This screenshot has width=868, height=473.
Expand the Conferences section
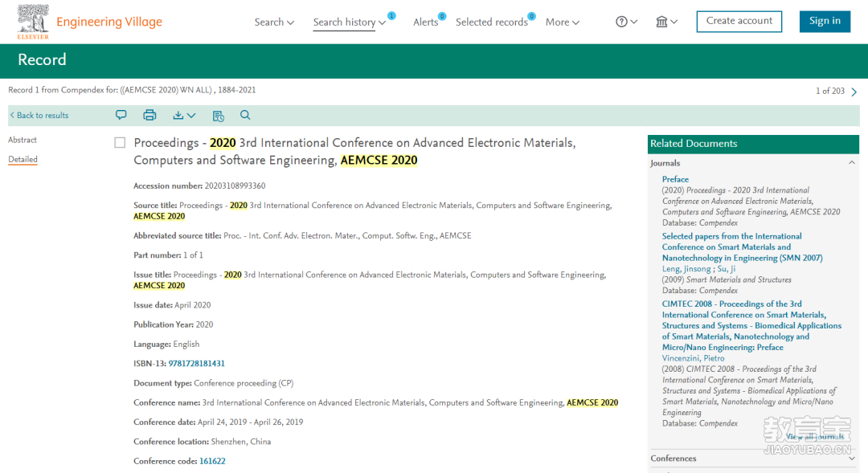pyautogui.click(x=851, y=459)
